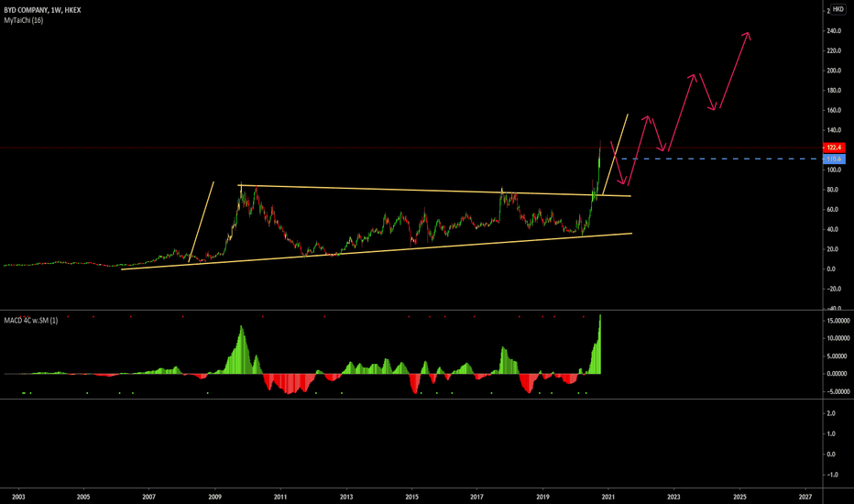Click 180.0 on the price axis
Image resolution: width=854 pixels, height=504 pixels.
(834, 91)
